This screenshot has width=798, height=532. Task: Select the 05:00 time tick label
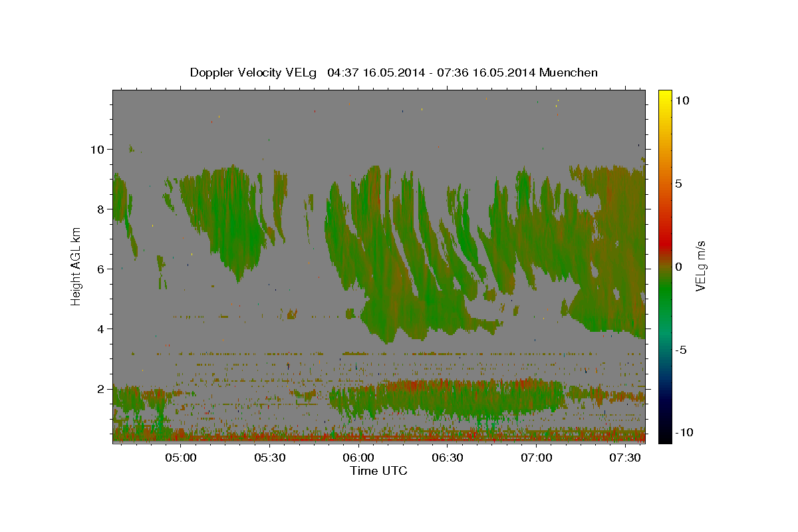[x=180, y=458]
